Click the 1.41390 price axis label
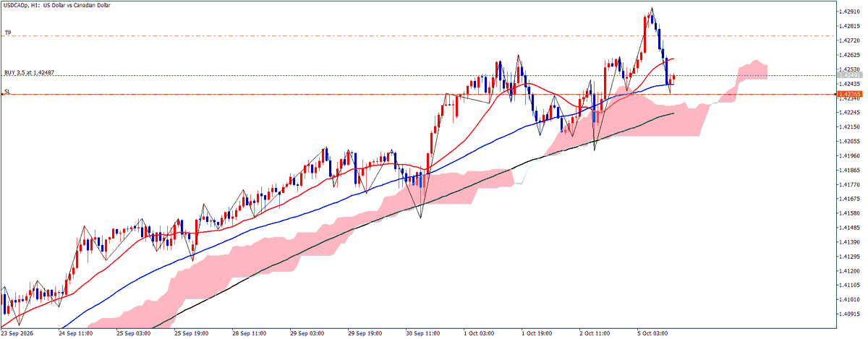Screen dimensions: 868x339 850,242
